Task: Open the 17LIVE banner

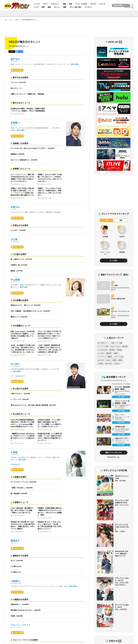Action: 113,166
